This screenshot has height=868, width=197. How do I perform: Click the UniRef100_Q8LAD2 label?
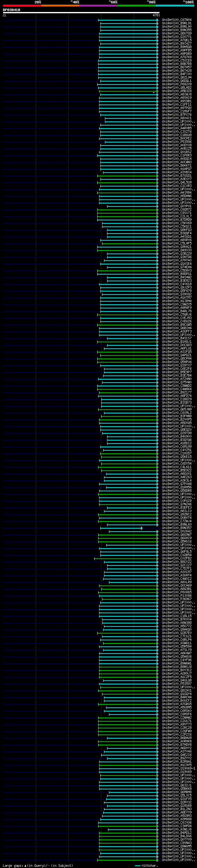[x=177, y=88]
